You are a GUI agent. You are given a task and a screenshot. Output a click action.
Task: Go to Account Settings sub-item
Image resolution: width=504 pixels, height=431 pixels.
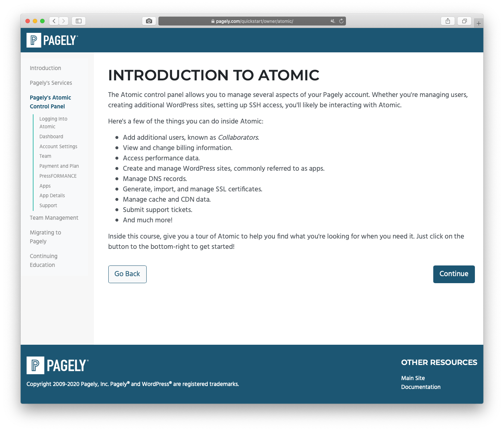pyautogui.click(x=58, y=146)
